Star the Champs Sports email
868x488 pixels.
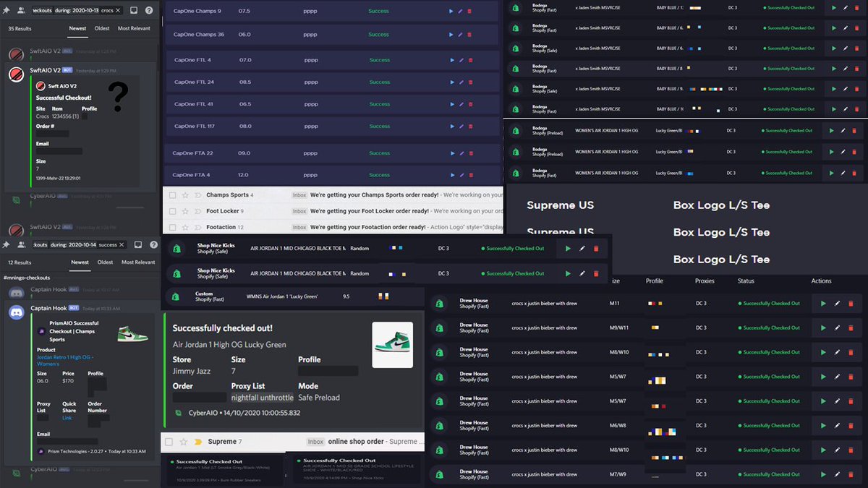pyautogui.click(x=185, y=195)
